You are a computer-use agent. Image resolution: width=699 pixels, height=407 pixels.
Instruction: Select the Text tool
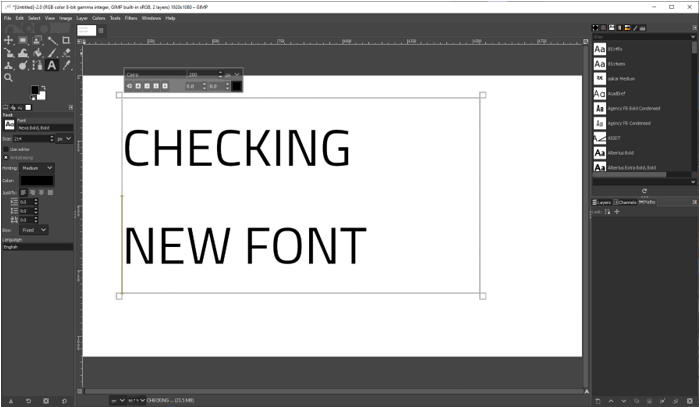(x=52, y=66)
